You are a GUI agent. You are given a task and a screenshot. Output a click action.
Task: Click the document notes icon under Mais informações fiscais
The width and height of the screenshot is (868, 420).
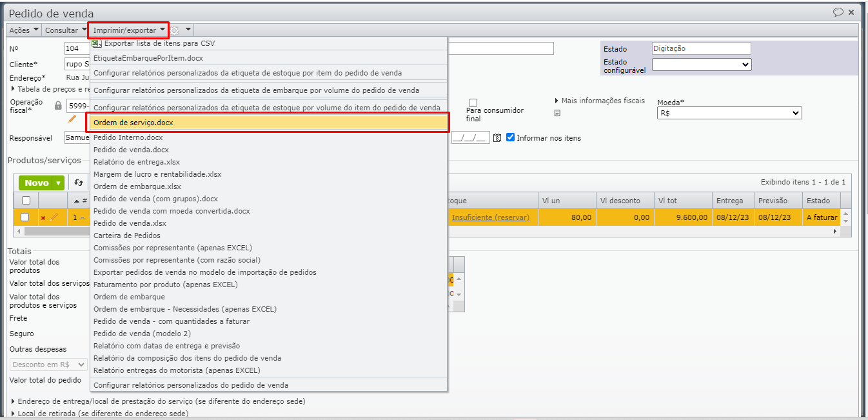558,113
